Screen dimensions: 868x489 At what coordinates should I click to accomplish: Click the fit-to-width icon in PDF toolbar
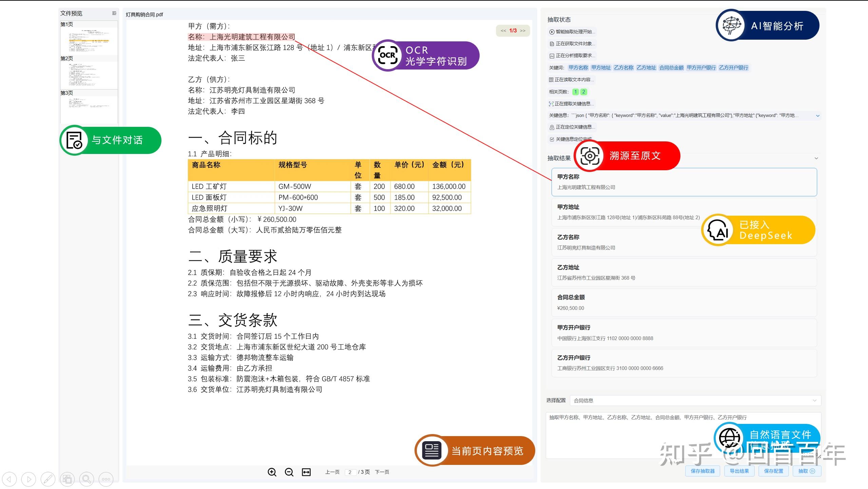(306, 472)
